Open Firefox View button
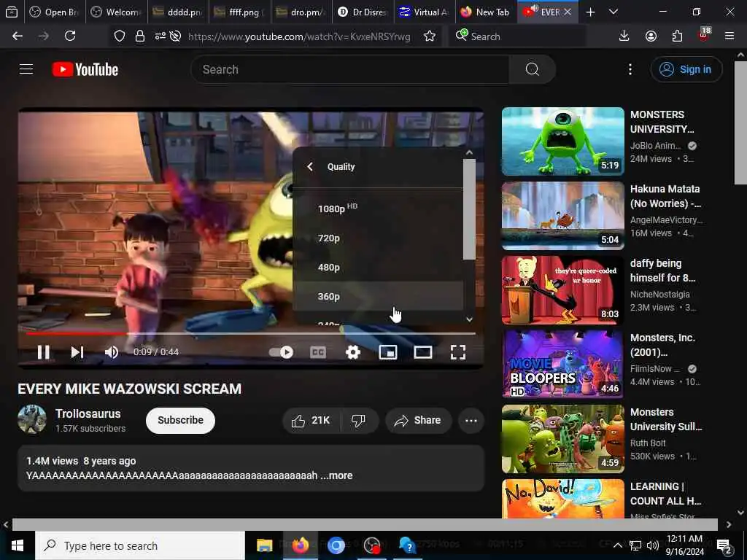 pos(12,12)
